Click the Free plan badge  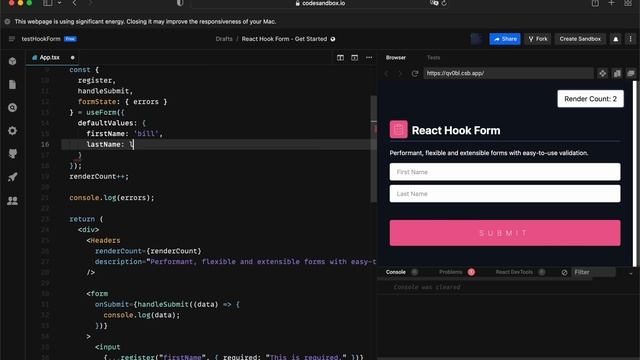(70, 39)
